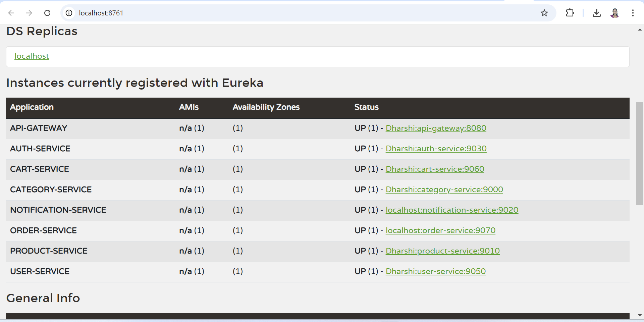Viewport: 644px width, 322px height.
Task: Click the scrollbar down arrow
Action: click(640, 315)
